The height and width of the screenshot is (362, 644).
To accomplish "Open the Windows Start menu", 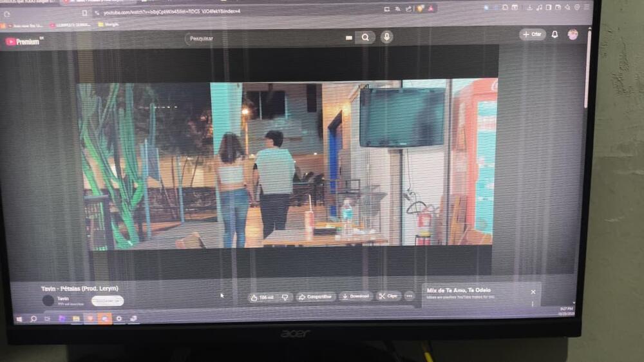I will point(19,319).
